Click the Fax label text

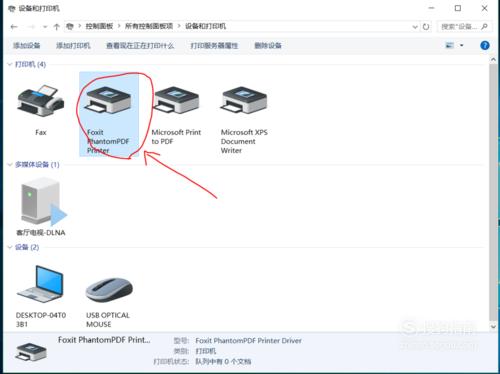(x=41, y=132)
